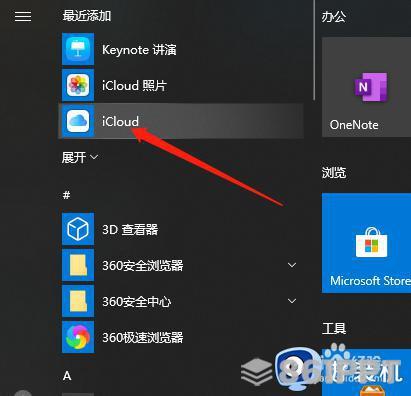Screen dimensions: 411x396
Task: Open the tile under 工具 group
Action: point(366,372)
